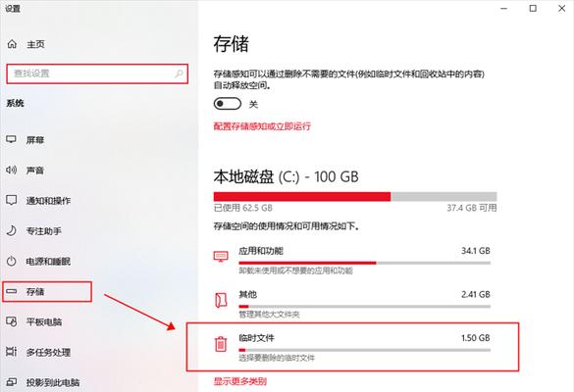This screenshot has height=392, width=574.
Task: Click the local disk C usage bar
Action: pyautogui.click(x=355, y=196)
